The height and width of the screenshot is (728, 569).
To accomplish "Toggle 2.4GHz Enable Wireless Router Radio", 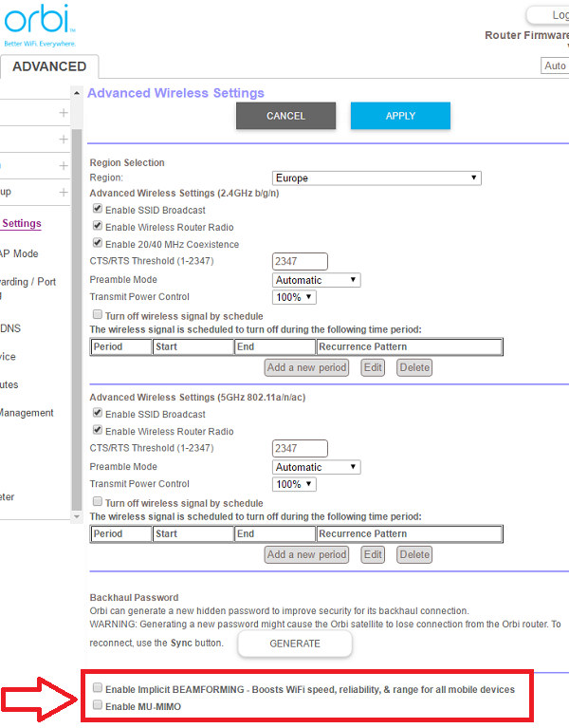I will [98, 226].
